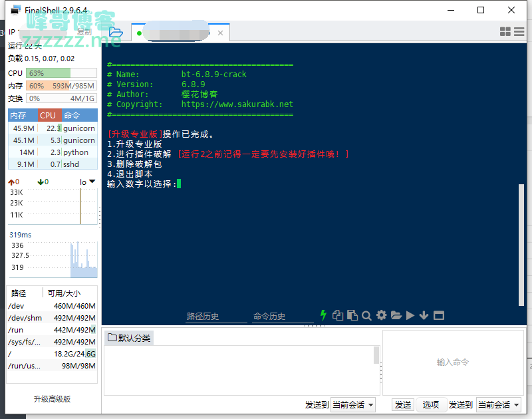
Task: Click the 输入命令 text area
Action: (x=453, y=362)
